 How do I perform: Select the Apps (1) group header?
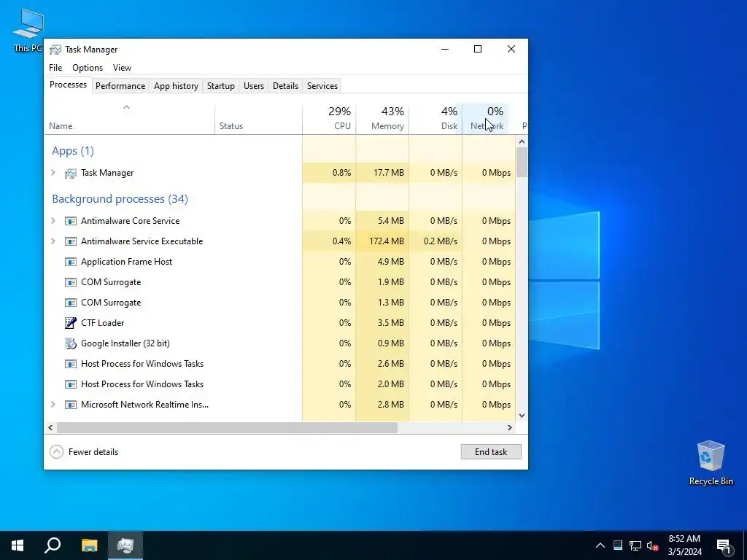pos(73,151)
